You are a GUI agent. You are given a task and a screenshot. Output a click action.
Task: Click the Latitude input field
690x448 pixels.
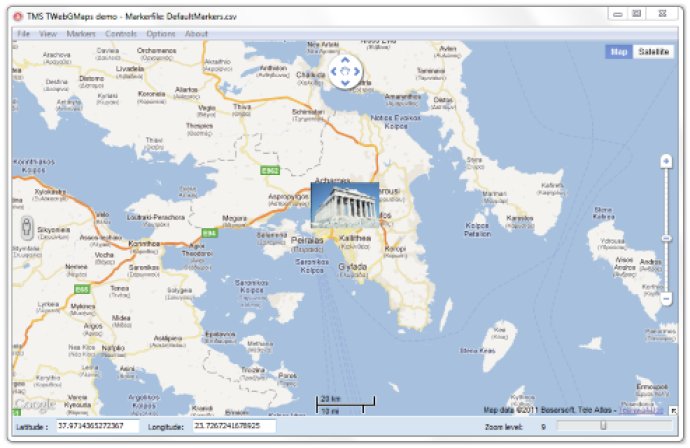click(98, 426)
